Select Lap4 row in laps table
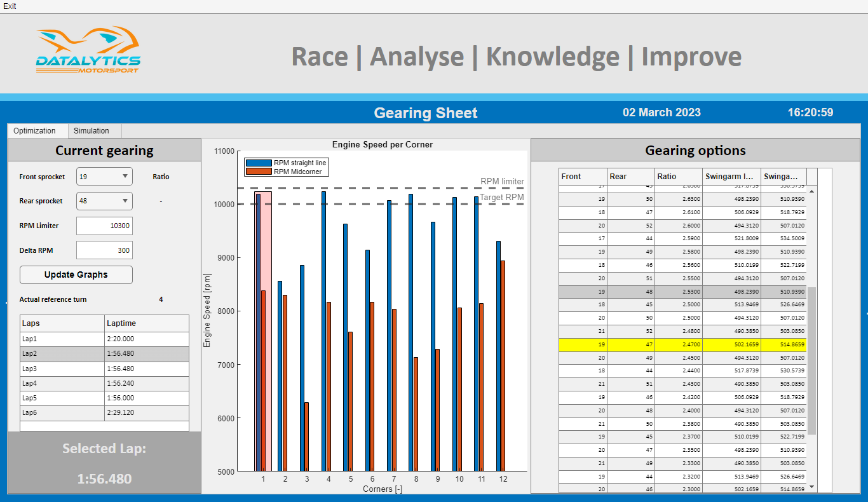This screenshot has height=502, width=868. pyautogui.click(x=62, y=384)
